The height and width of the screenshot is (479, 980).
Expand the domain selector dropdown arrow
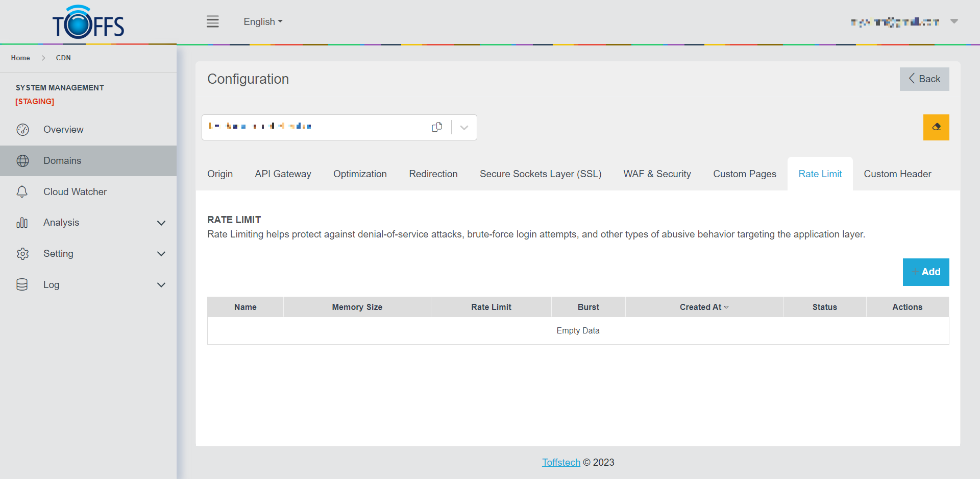464,128
